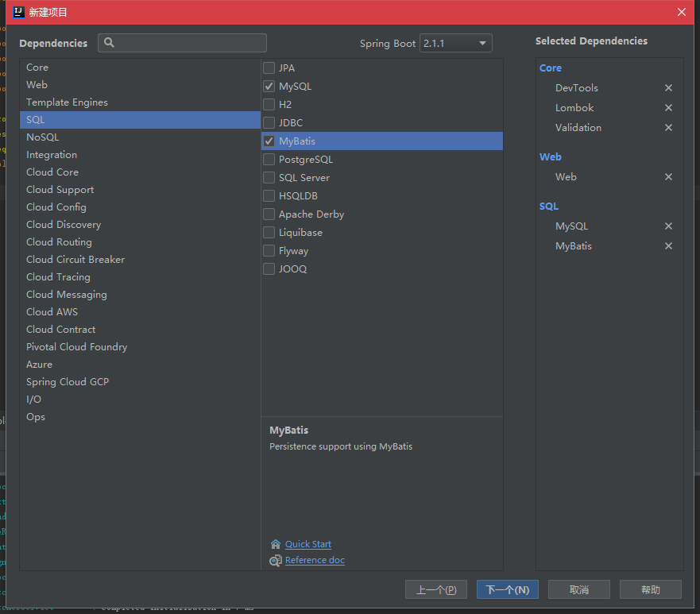Remove MySQL from selected dependencies
The width and height of the screenshot is (700, 614).
[x=668, y=226]
